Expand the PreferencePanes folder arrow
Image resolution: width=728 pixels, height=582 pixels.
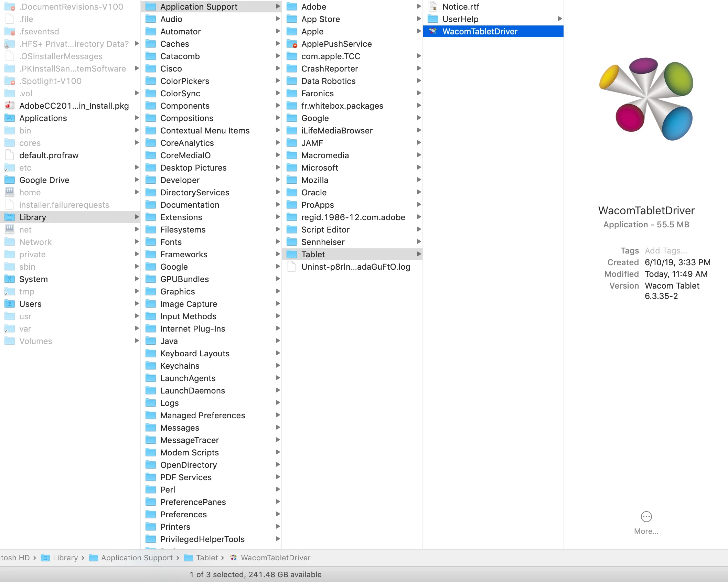point(278,502)
